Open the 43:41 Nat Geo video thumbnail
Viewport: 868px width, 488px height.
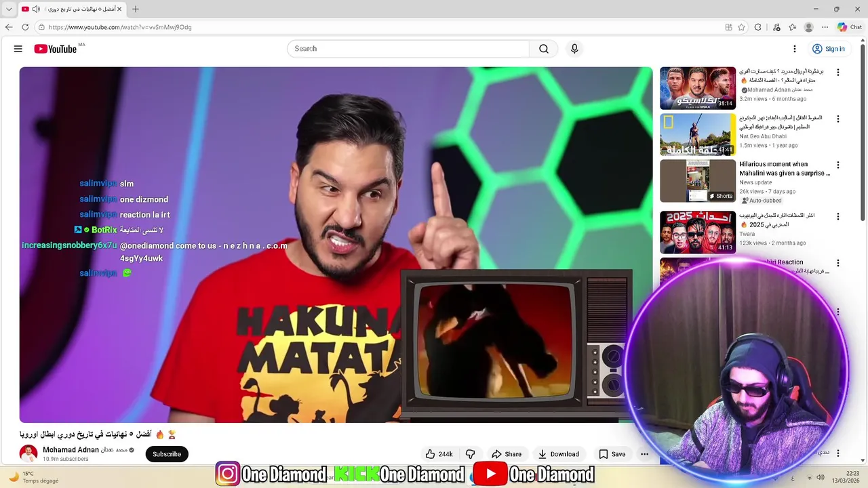tap(698, 134)
